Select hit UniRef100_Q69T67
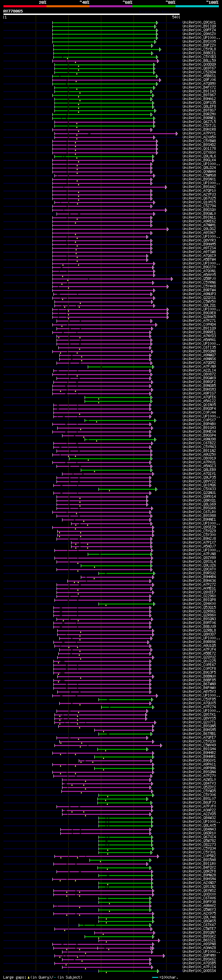The width and height of the screenshot is (222, 980). tap(199, 68)
